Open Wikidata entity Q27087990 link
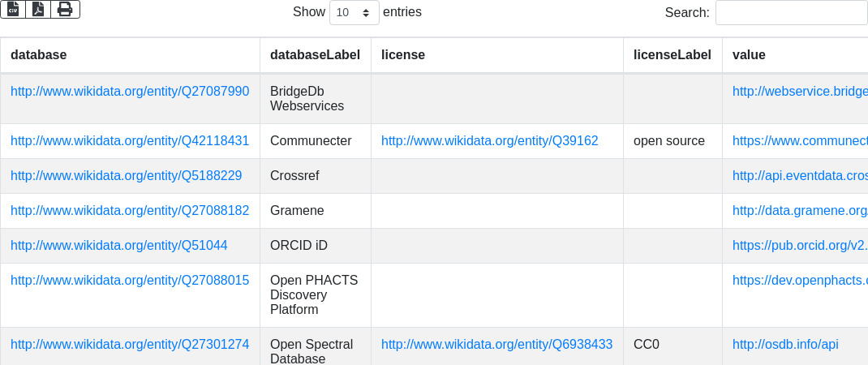 [130, 92]
